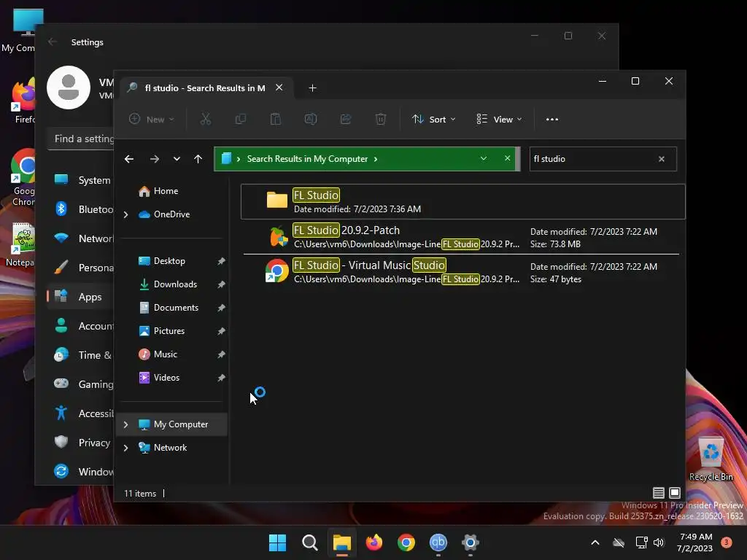Open the Sort dropdown
The height and width of the screenshot is (560, 747).
click(x=434, y=119)
